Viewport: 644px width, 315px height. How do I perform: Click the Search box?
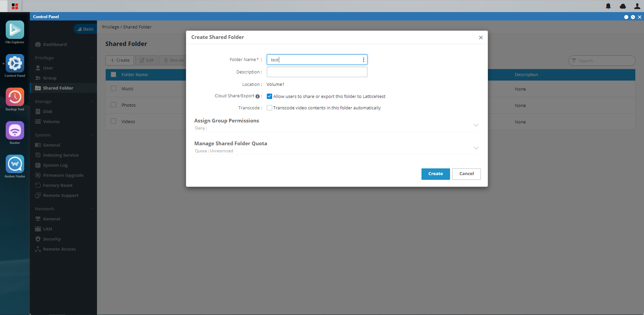[602, 61]
